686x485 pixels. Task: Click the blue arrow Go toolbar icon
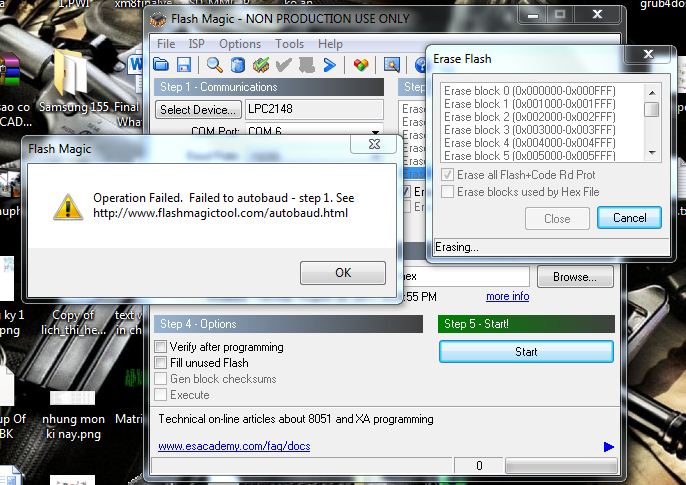pyautogui.click(x=329, y=65)
